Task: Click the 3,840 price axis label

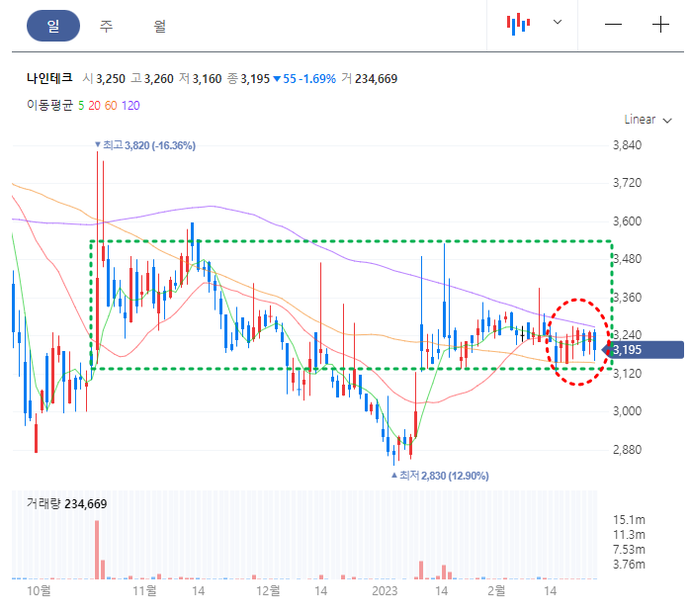Action: [627, 144]
